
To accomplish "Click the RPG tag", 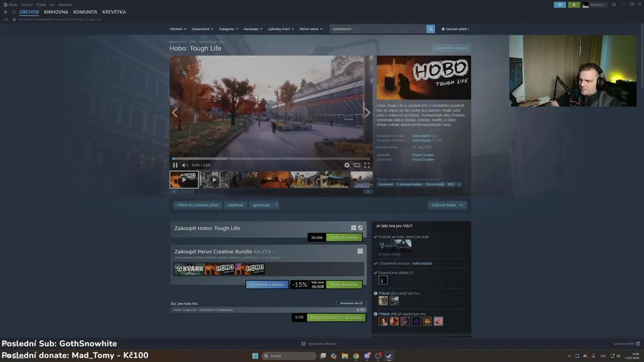I will pyautogui.click(x=451, y=185).
